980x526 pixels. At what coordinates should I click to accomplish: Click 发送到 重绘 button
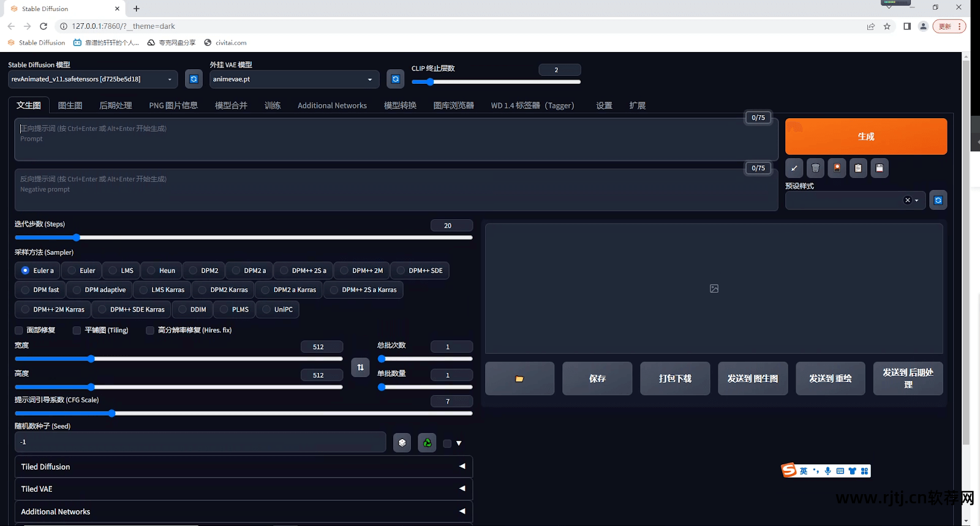[x=831, y=378]
